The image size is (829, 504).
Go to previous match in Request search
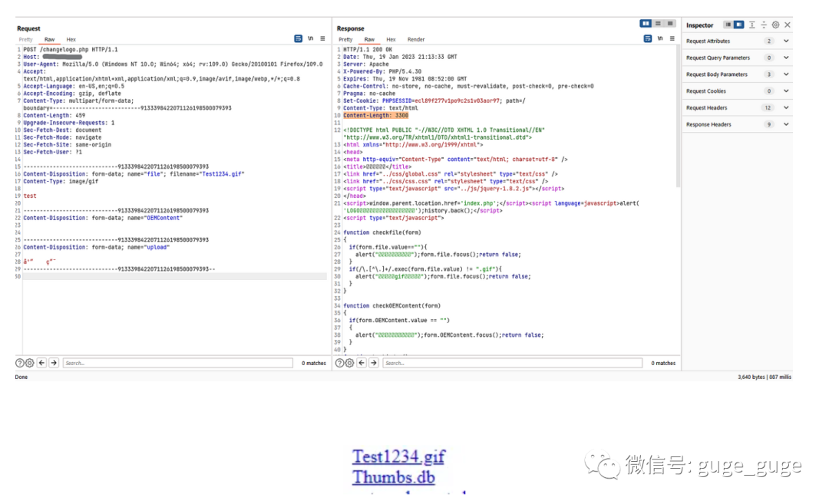click(x=41, y=363)
